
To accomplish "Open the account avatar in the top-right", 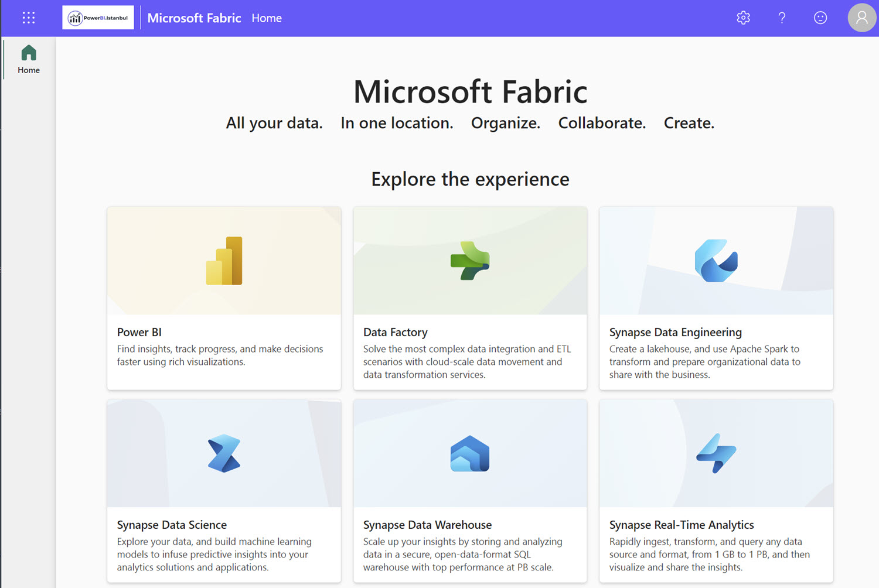I will point(862,18).
